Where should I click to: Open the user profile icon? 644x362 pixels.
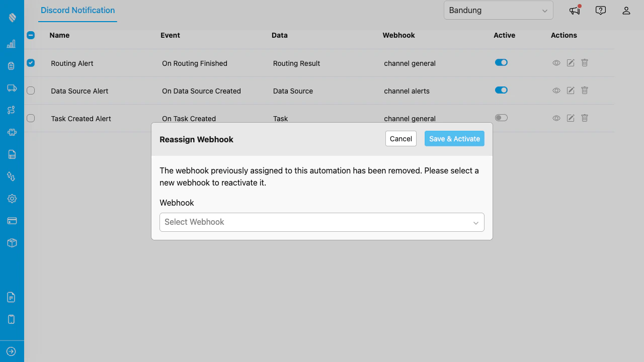pos(626,10)
